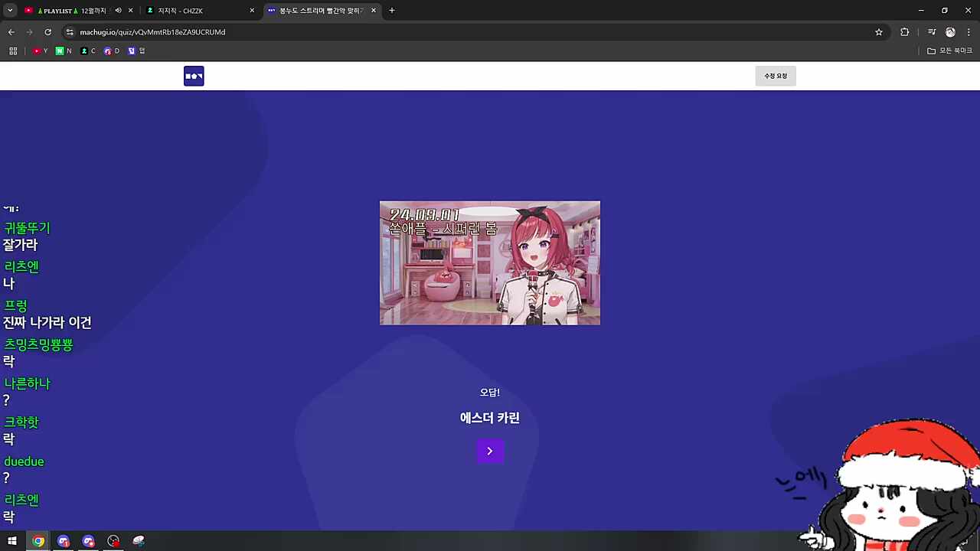The width and height of the screenshot is (980, 551).
Task: Open the media controls icon
Action: click(x=932, y=32)
